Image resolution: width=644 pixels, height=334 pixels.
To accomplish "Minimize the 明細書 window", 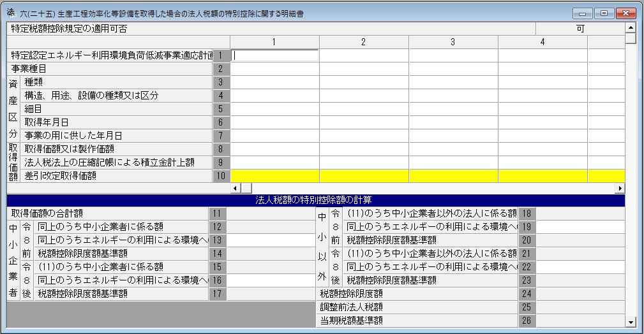I will (582, 13).
